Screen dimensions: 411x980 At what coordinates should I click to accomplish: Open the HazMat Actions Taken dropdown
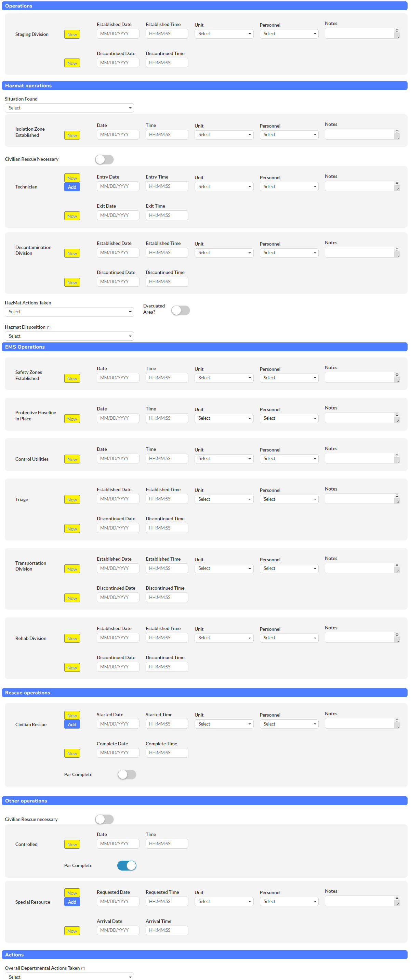pyautogui.click(x=69, y=312)
